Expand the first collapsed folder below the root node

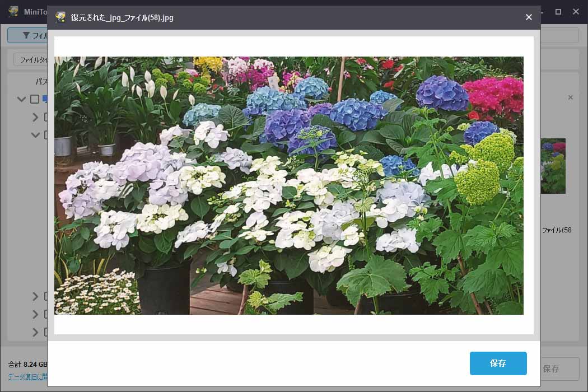coord(35,117)
